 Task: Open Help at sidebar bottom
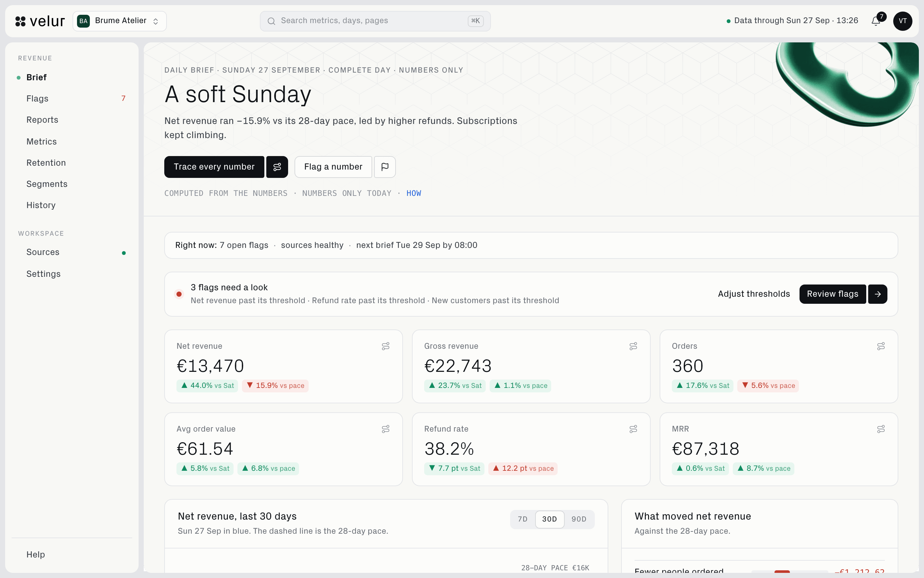coord(72,554)
